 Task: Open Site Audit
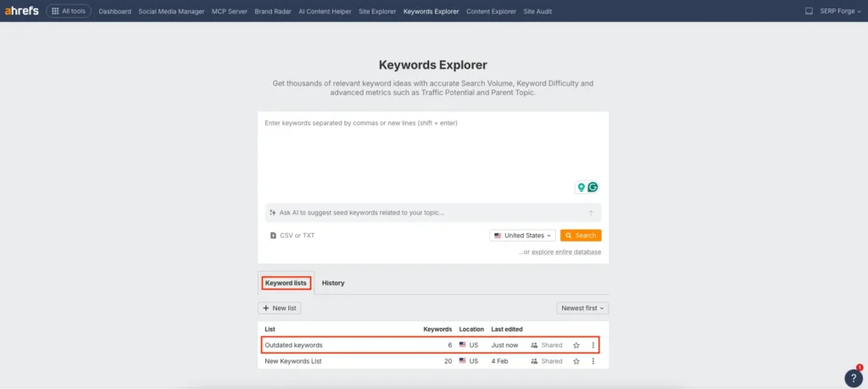pos(537,11)
